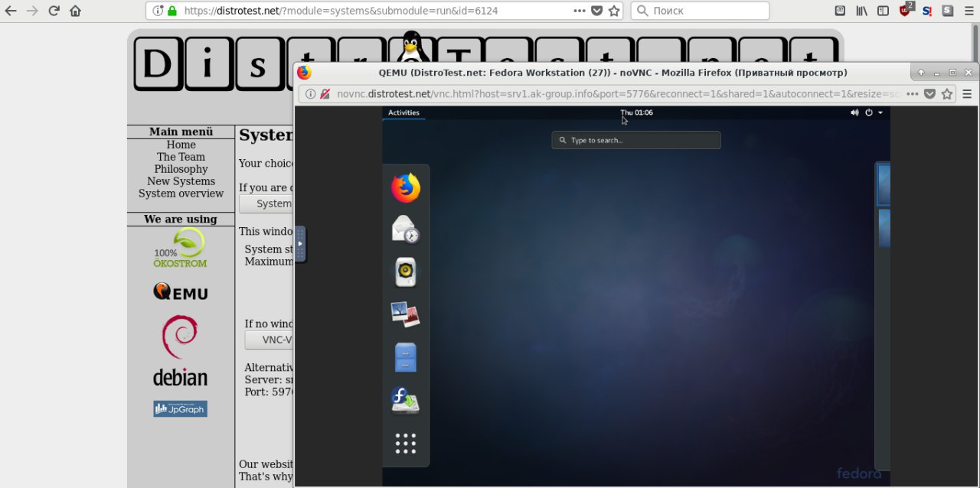Save to Pocket in noVNC window

tap(929, 94)
